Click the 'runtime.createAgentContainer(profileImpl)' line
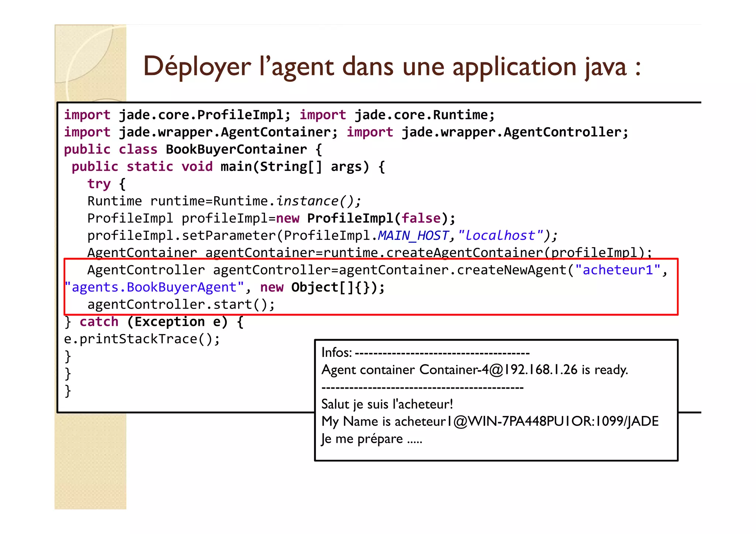 tap(370, 253)
